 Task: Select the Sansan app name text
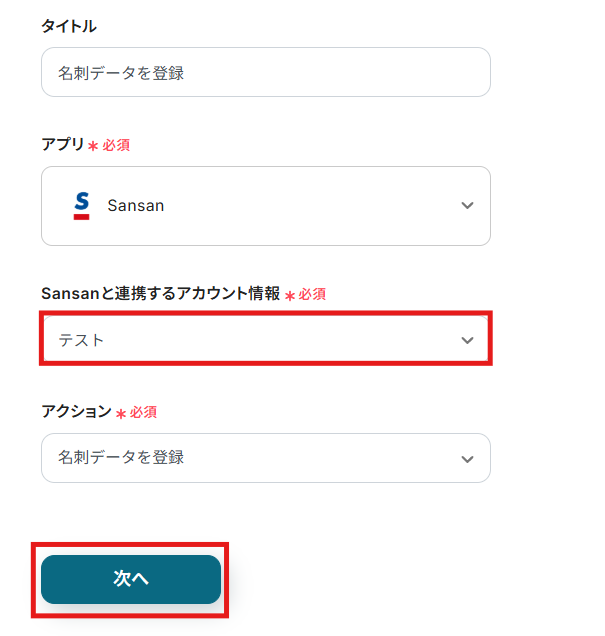click(135, 206)
